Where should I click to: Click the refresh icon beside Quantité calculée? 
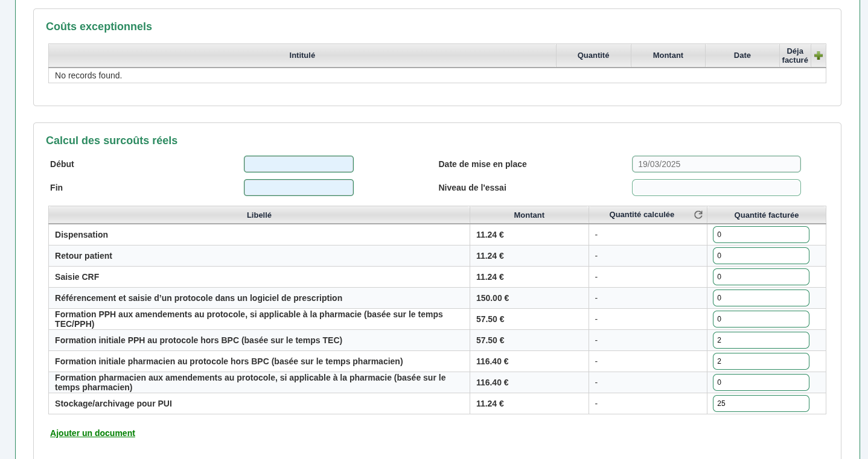698,215
